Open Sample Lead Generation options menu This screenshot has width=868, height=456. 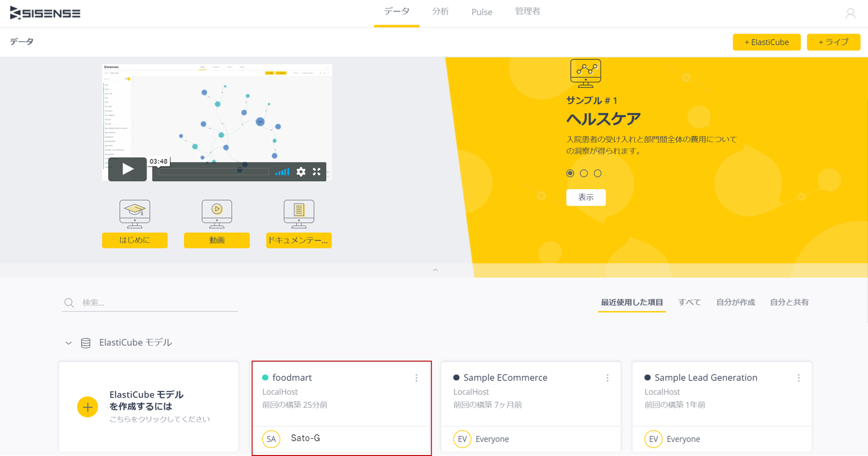[798, 378]
